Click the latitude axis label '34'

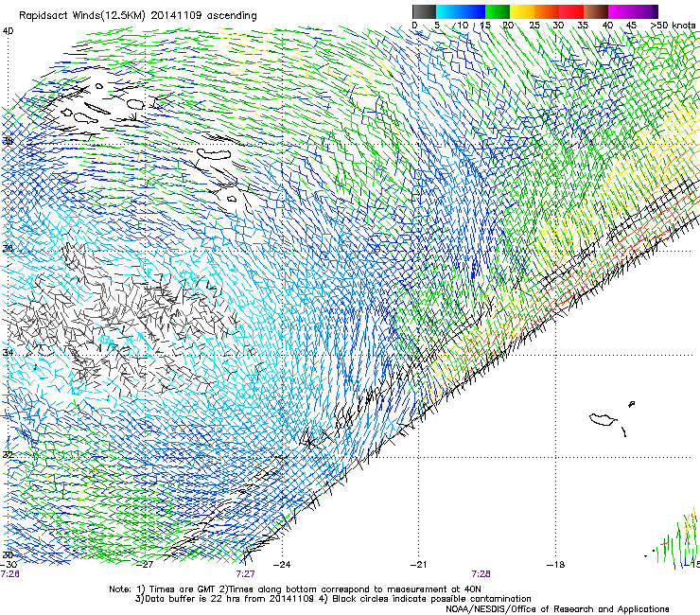click(8, 353)
